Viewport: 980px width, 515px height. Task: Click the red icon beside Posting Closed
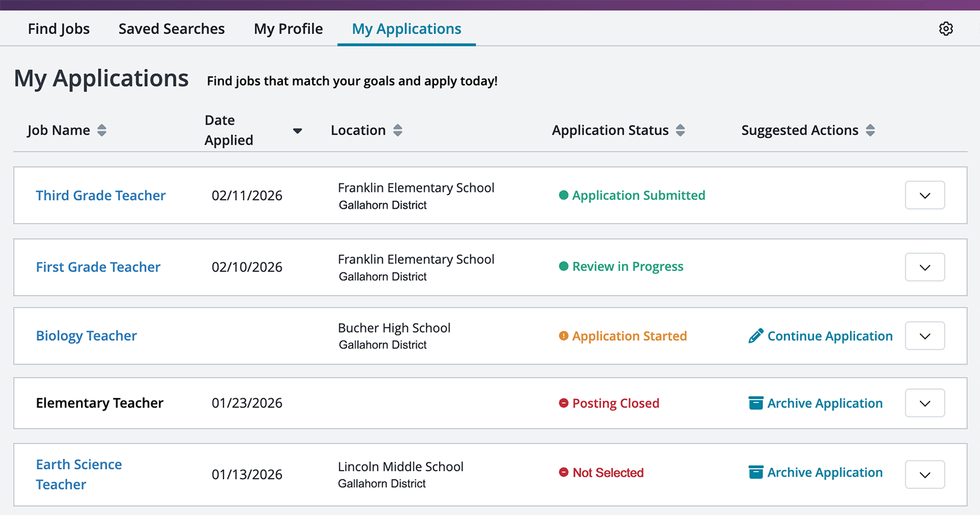pos(563,403)
